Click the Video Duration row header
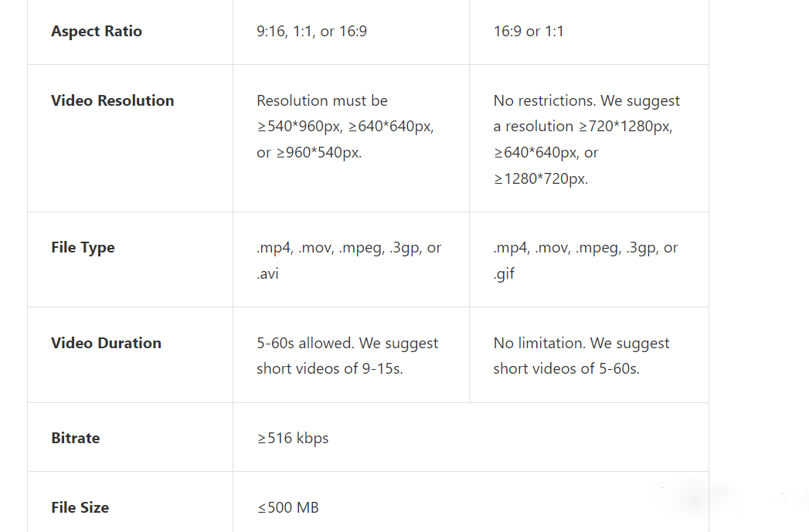The width and height of the screenshot is (809, 532). click(106, 343)
